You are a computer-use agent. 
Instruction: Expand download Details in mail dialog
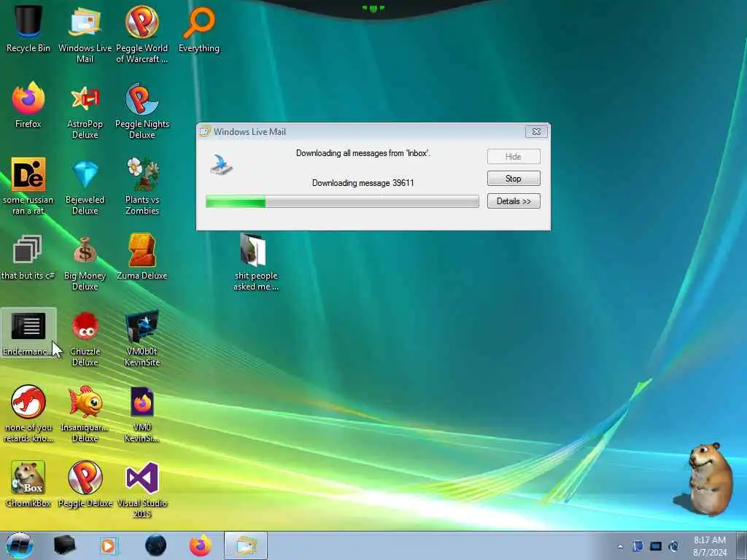pyautogui.click(x=514, y=201)
